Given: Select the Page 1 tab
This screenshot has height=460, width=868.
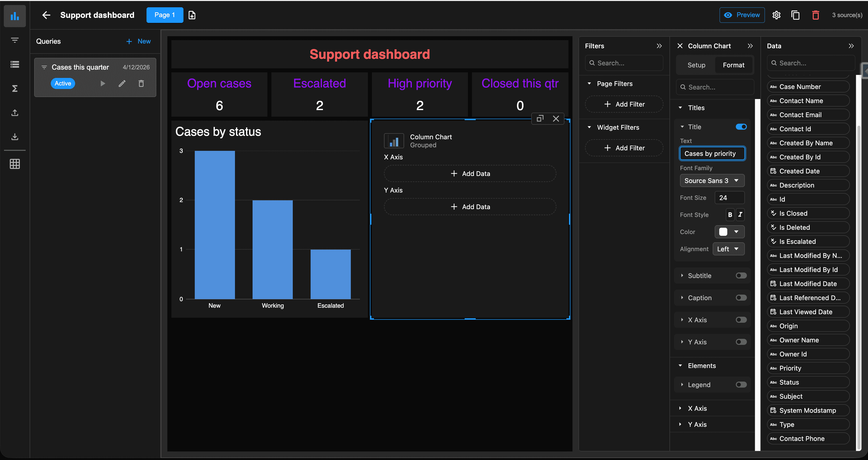Looking at the screenshot, I should point(164,15).
